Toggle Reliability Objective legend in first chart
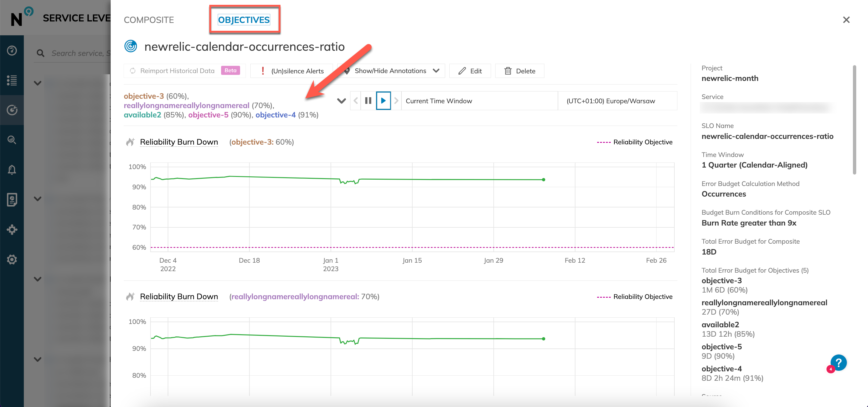868x407 pixels. 634,142
